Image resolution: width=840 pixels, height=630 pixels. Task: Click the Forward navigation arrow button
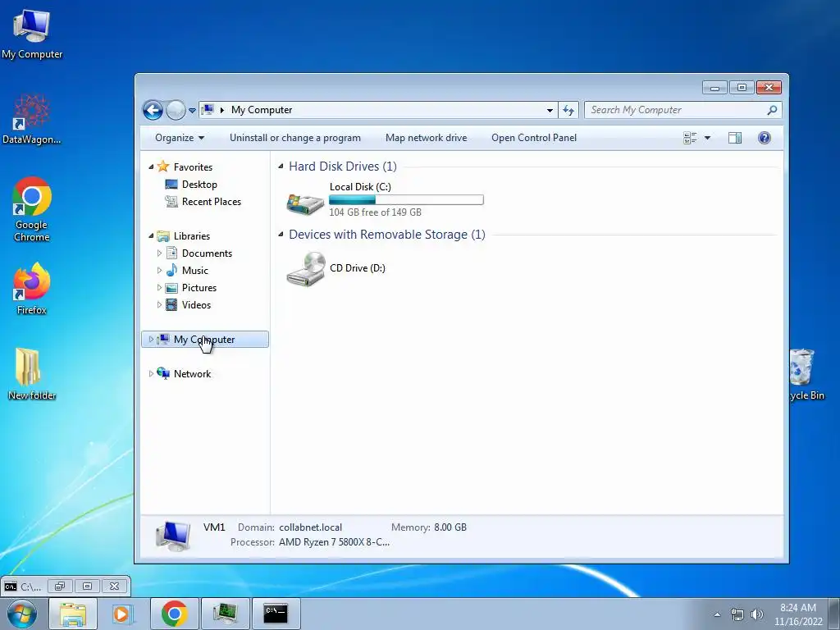click(176, 111)
